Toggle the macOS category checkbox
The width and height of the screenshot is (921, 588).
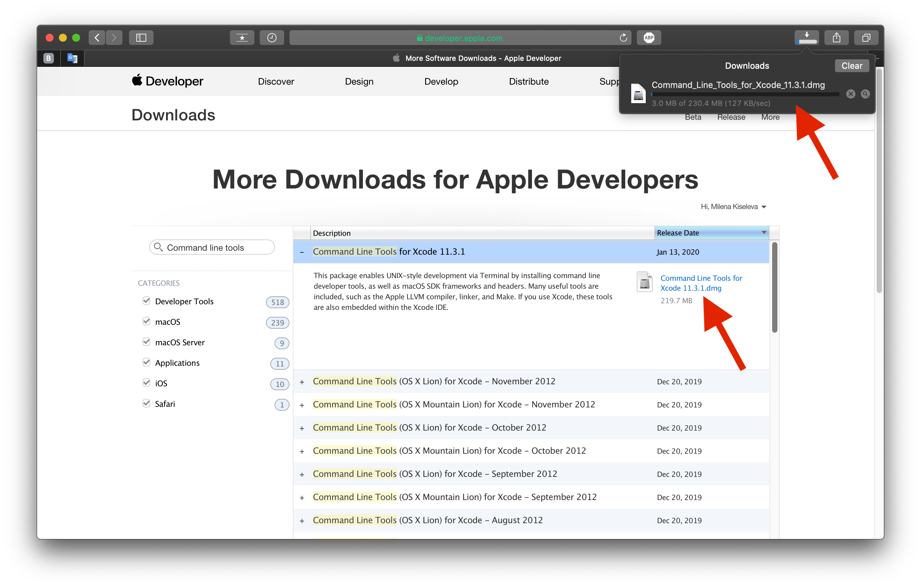coord(146,321)
